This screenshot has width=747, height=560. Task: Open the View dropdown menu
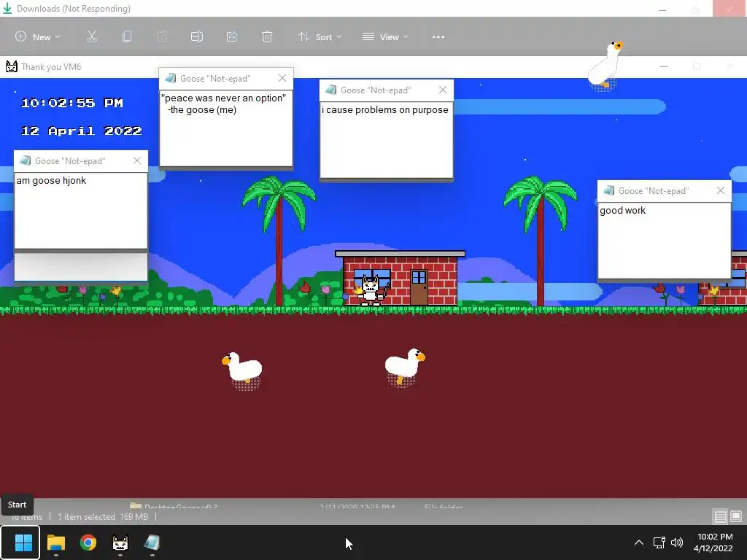tap(385, 36)
